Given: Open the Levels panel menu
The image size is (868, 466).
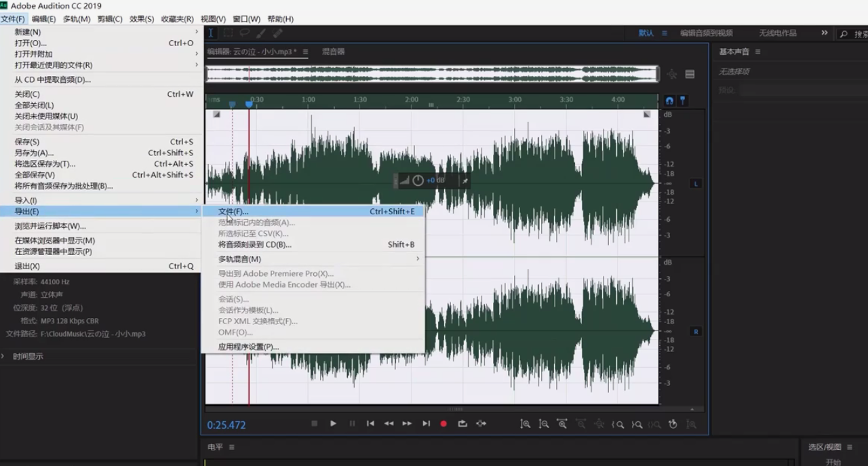Looking at the screenshot, I should (x=231, y=447).
